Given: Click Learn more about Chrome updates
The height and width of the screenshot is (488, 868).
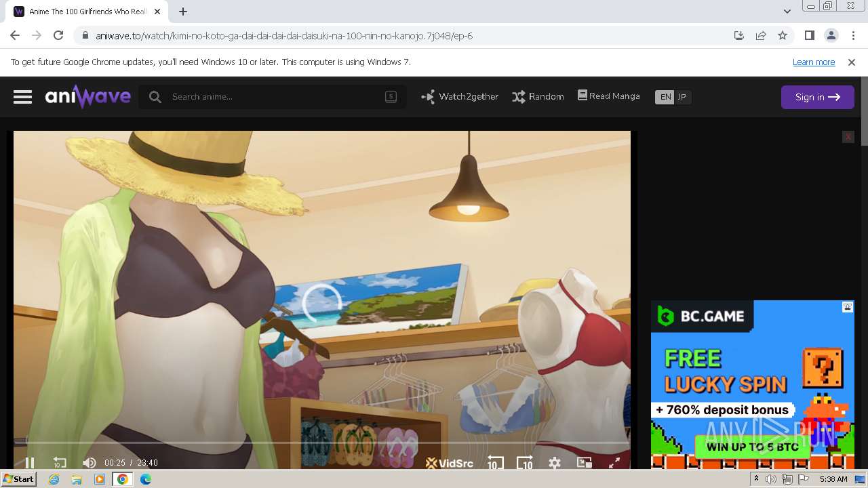Looking at the screenshot, I should (x=814, y=62).
